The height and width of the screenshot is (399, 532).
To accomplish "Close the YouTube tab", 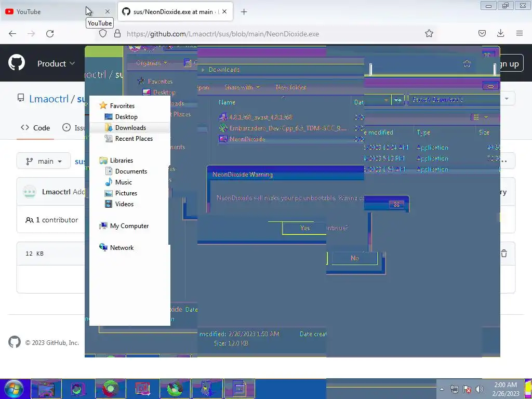I will (x=108, y=11).
